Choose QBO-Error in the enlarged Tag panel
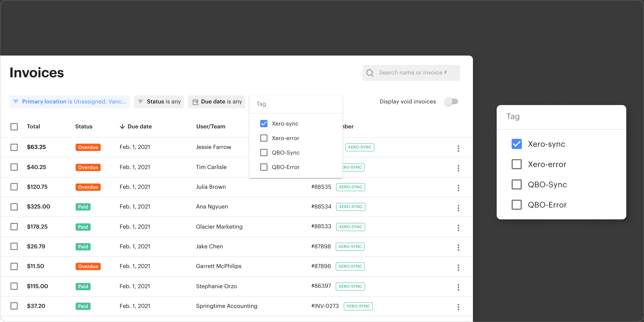 [x=516, y=205]
